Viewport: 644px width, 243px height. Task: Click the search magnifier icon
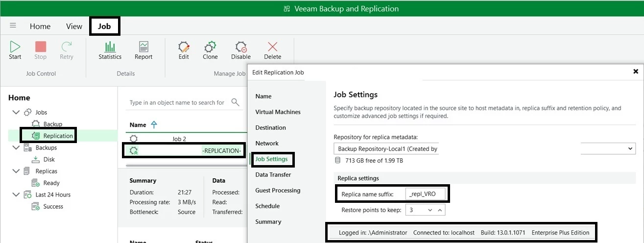(236, 102)
